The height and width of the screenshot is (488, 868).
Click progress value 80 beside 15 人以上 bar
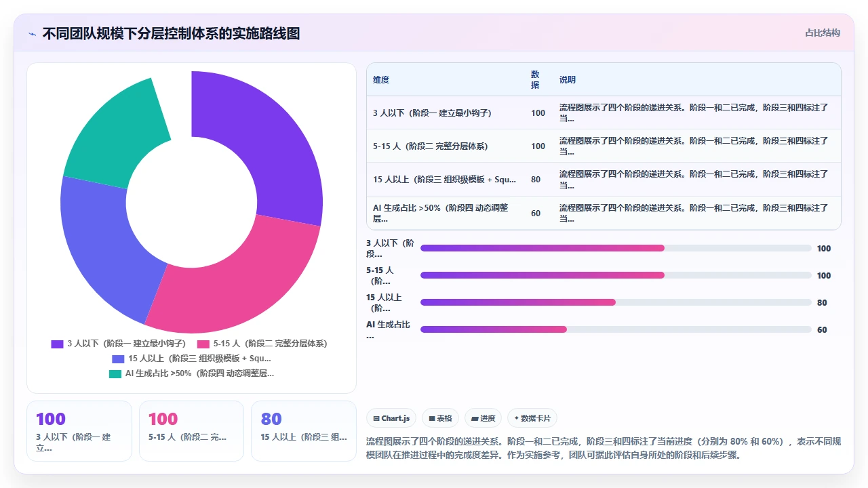point(822,303)
